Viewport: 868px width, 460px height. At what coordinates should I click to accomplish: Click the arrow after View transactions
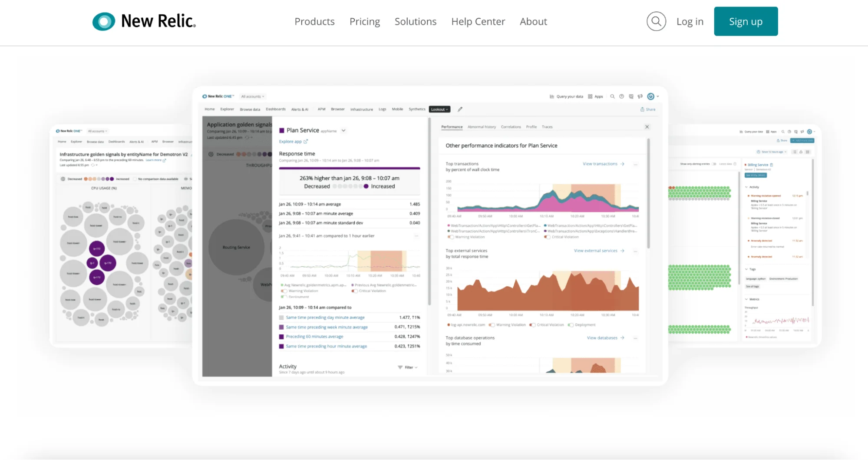tap(622, 164)
